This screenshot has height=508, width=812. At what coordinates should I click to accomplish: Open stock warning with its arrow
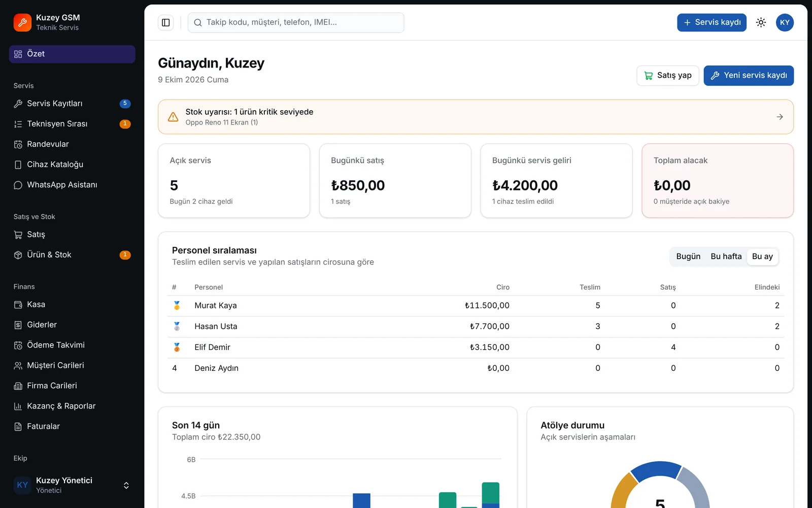780,117
